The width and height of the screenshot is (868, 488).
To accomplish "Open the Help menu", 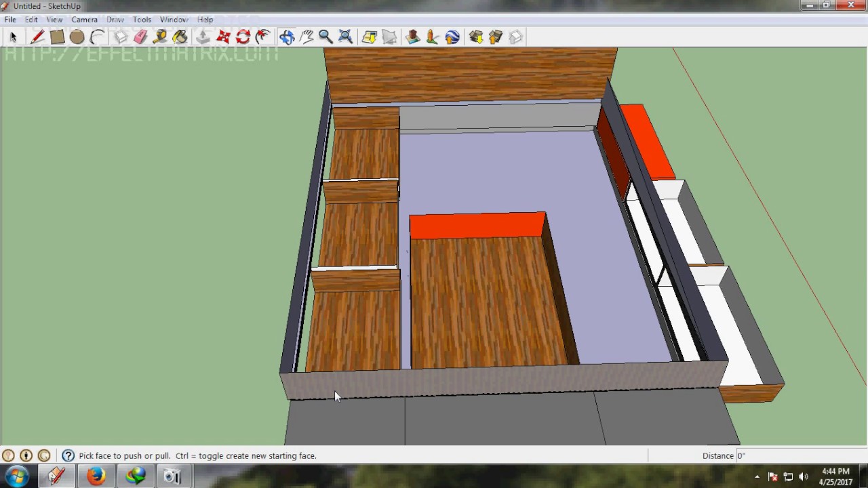I will pyautogui.click(x=205, y=20).
